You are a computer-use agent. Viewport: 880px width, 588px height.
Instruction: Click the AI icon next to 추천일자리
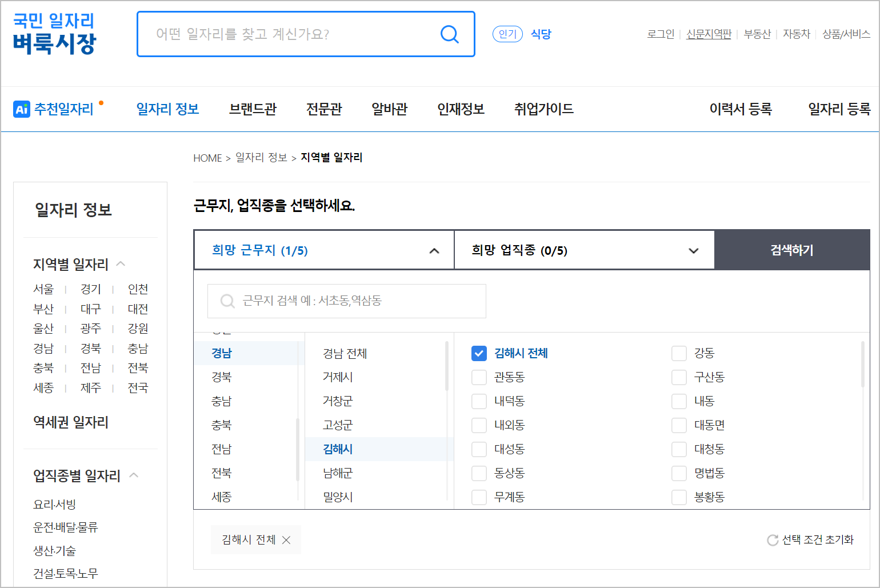[21, 109]
